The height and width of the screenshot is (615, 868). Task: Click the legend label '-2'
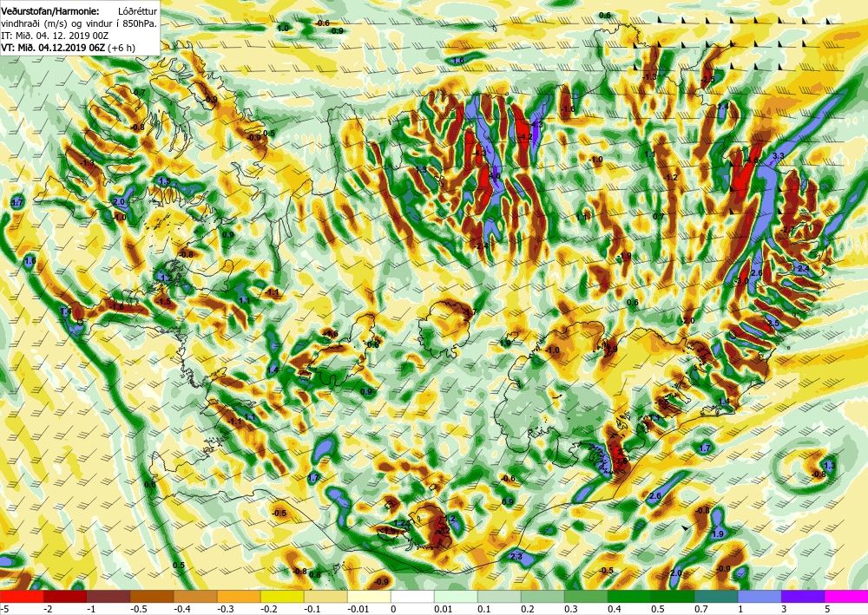point(48,609)
